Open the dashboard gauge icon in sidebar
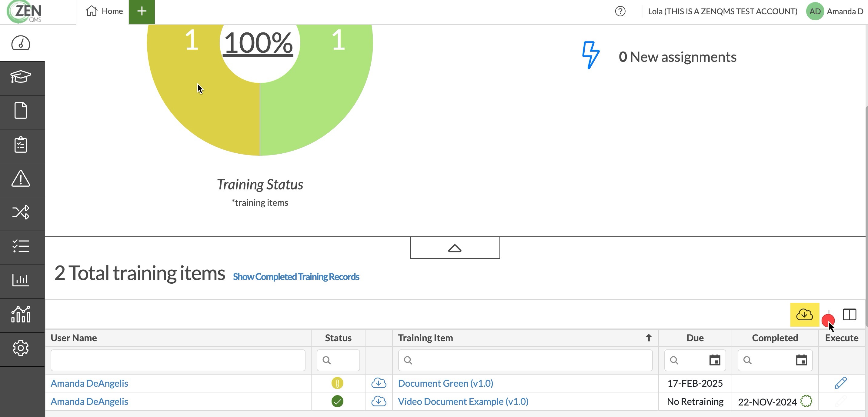This screenshot has height=417, width=868. (21, 43)
